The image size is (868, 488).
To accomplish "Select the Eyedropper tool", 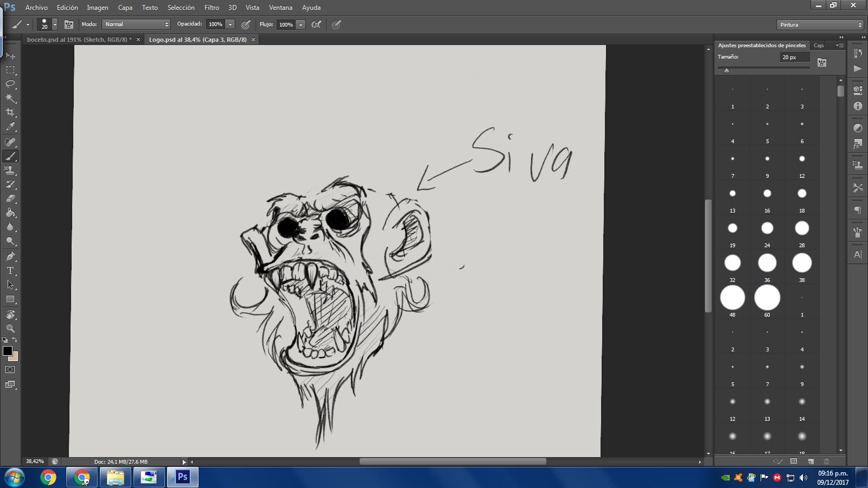I will [10, 127].
